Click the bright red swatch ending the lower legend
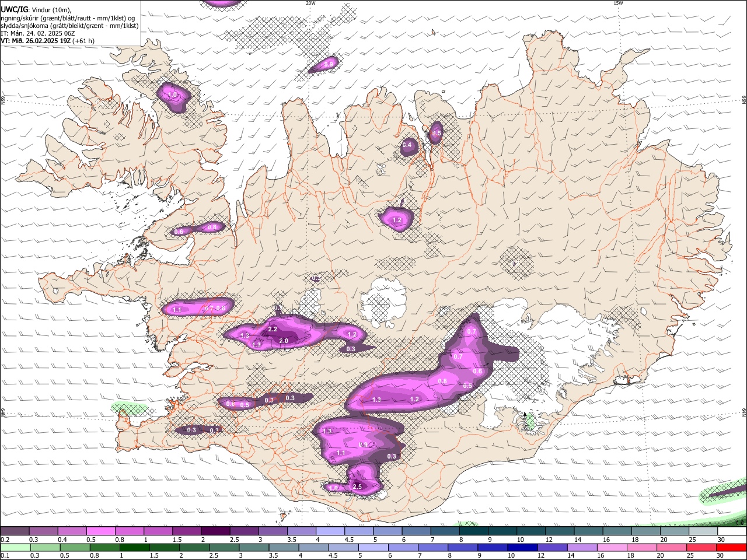This screenshot has width=747, height=560. coord(731,548)
